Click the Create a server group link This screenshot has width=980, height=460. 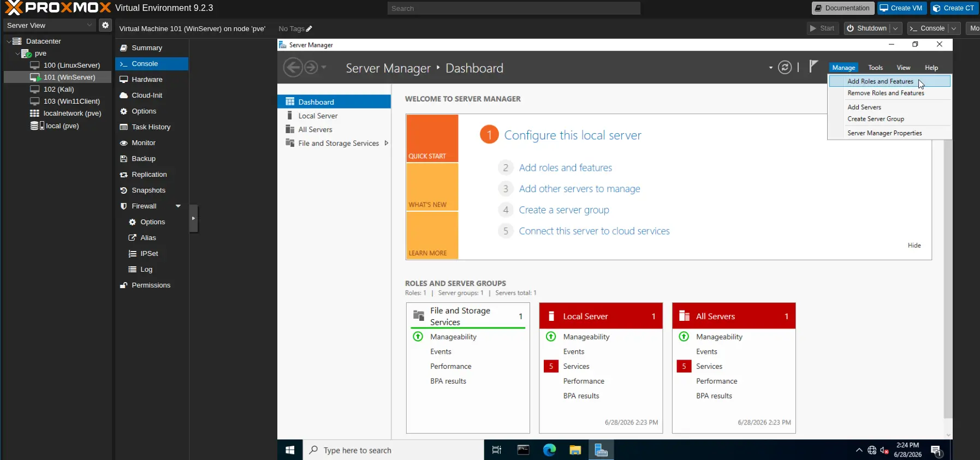563,210
